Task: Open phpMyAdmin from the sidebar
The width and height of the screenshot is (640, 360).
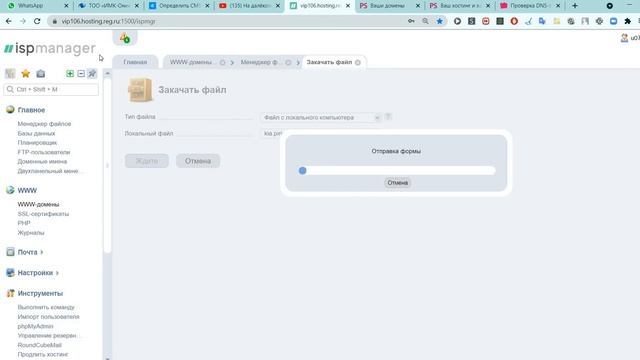Action: (35, 326)
